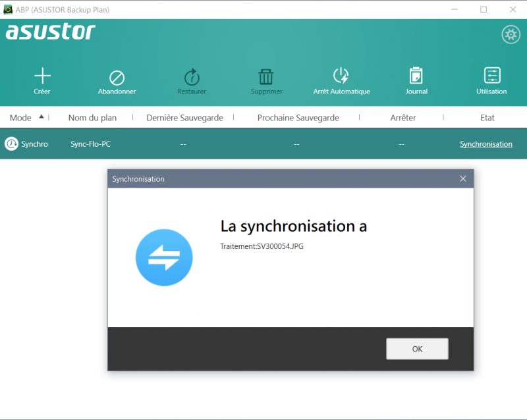Viewport: 527px width, 420px height.
Task: Sort by Prochaine Sauvegarde column
Action: click(x=298, y=118)
